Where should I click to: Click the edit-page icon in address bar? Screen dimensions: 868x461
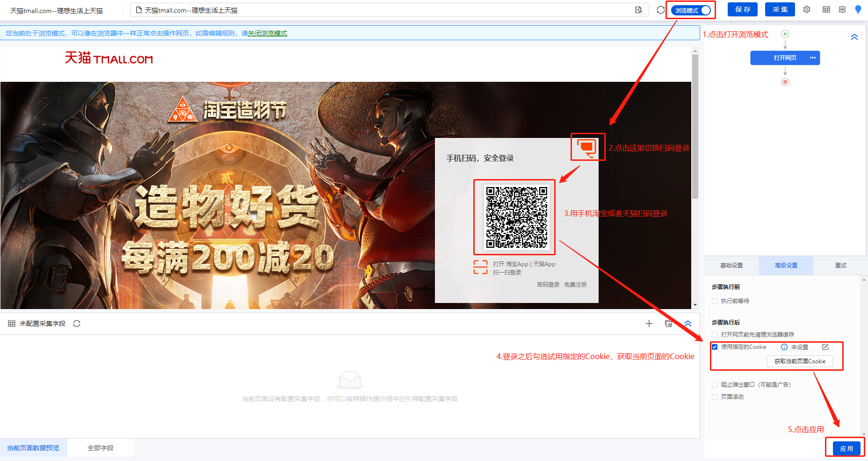click(x=639, y=10)
